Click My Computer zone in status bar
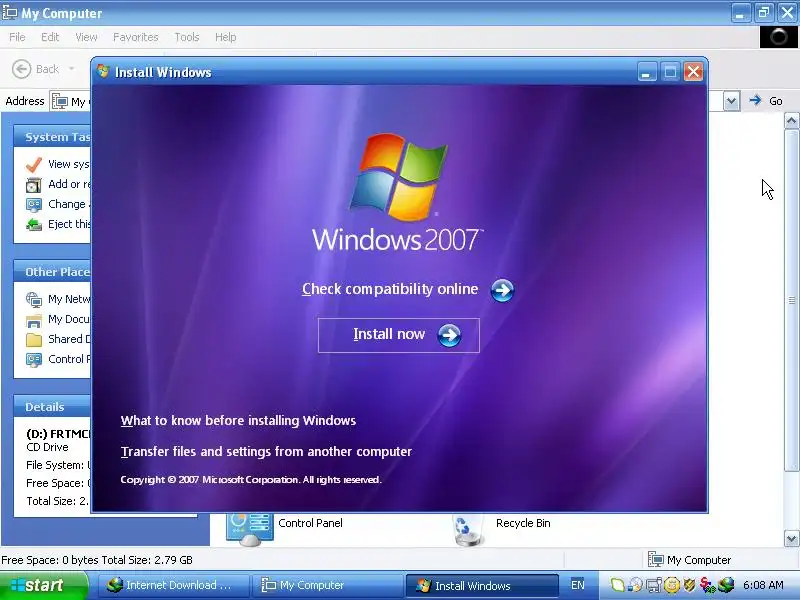Screen dimensions: 800x600 pyautogui.click(x=689, y=560)
